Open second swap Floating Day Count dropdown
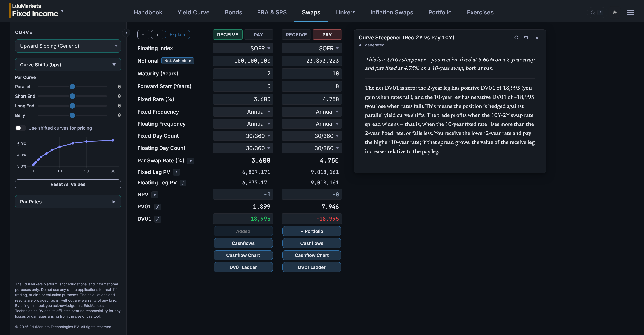This screenshot has height=335, width=644. 312,148
